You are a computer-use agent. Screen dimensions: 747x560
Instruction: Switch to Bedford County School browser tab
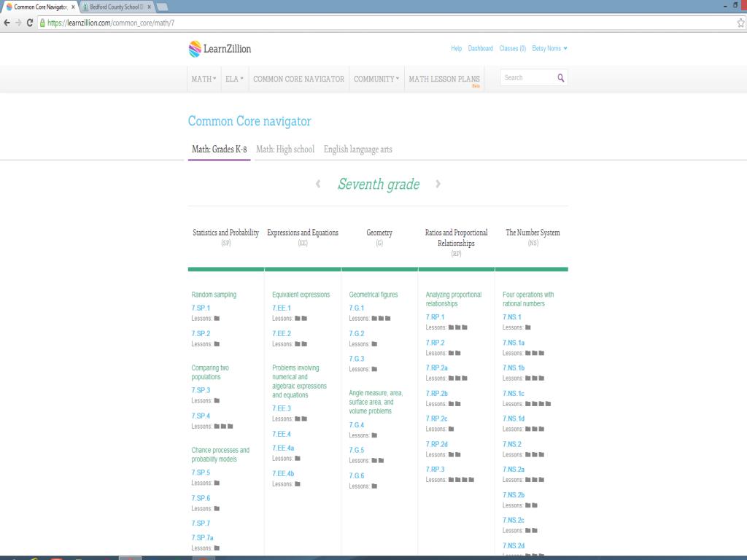116,7
